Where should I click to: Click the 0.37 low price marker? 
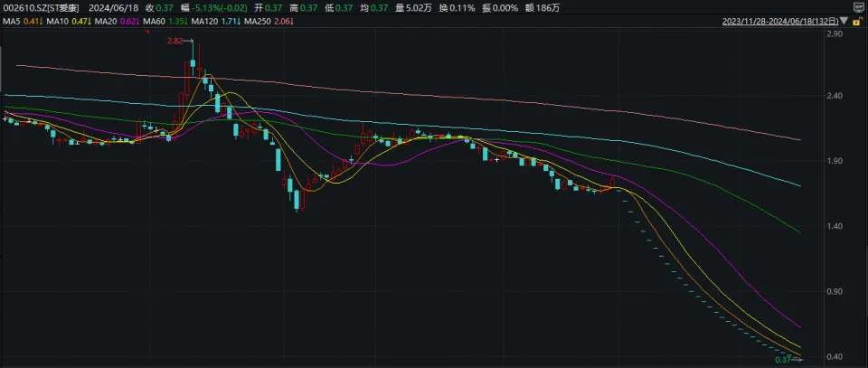784,360
